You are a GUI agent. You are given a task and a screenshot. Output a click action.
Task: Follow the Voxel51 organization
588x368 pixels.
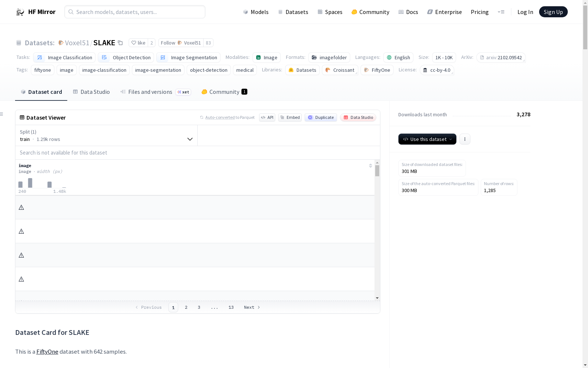click(x=181, y=43)
